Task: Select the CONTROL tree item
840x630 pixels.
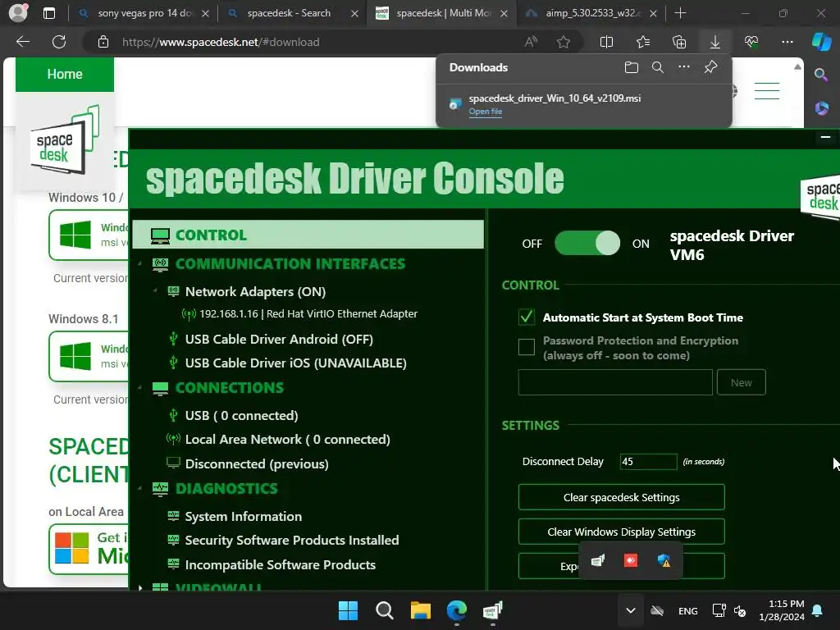Action: click(x=308, y=235)
